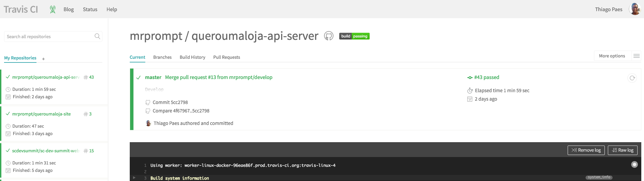Click the follow-log circle toggle in log
Screen dimensions: 644x181
click(x=635, y=164)
